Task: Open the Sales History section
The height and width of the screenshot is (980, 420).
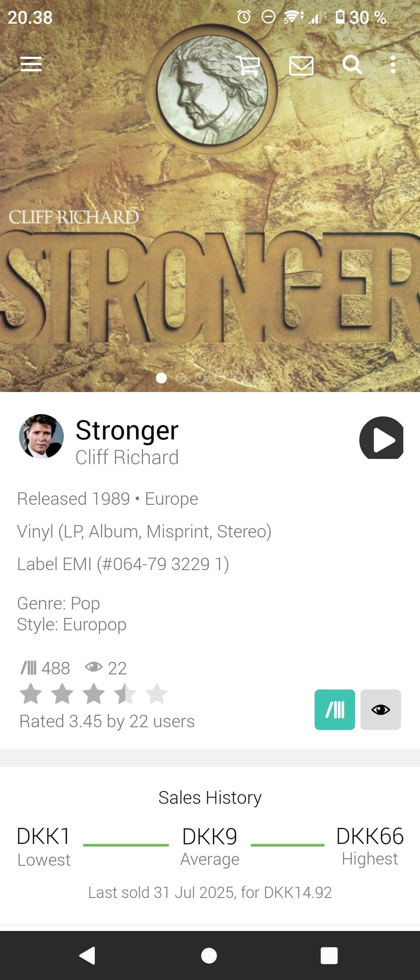Action: [210, 798]
